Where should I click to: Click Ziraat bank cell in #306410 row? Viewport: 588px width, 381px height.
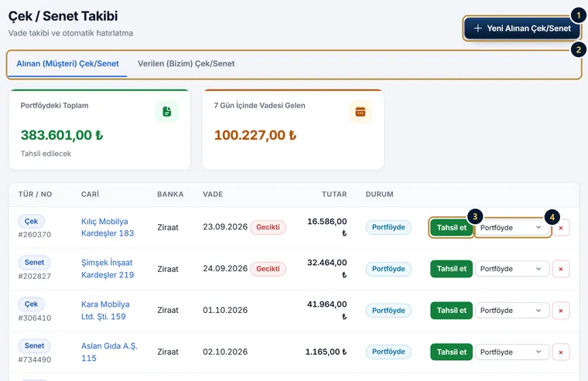[x=168, y=310]
